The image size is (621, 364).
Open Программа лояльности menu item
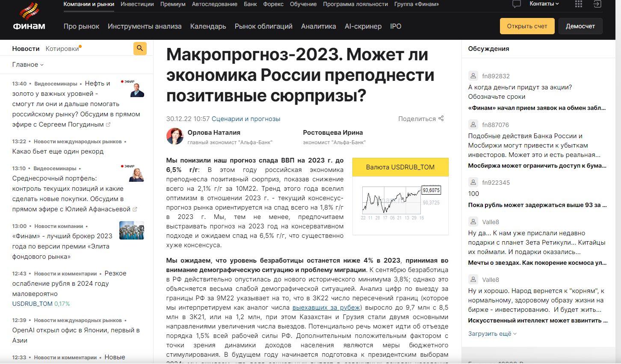[355, 4]
